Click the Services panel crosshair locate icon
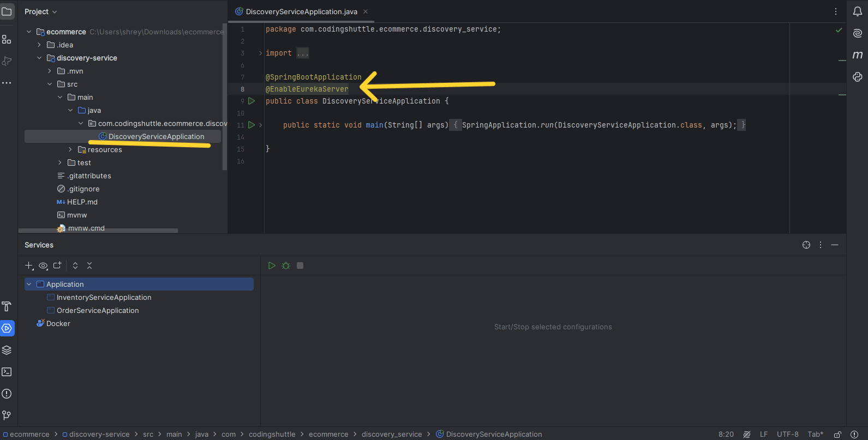Viewport: 868px width, 440px height. (x=806, y=245)
